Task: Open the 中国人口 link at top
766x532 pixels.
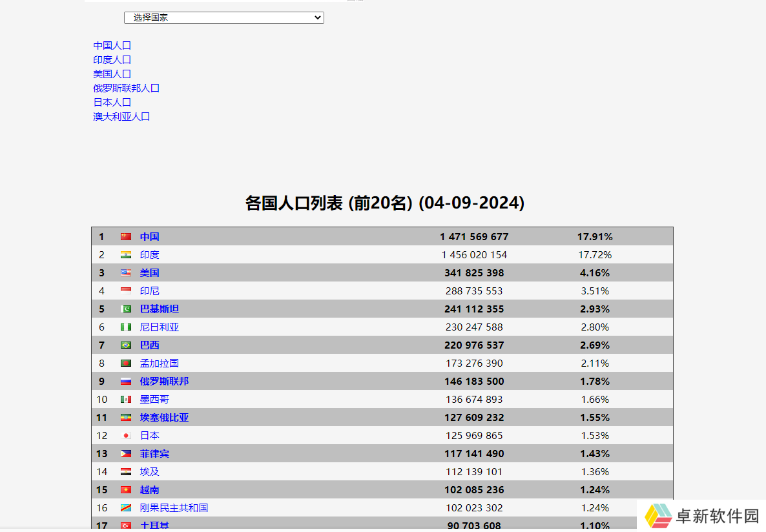Action: click(x=112, y=46)
